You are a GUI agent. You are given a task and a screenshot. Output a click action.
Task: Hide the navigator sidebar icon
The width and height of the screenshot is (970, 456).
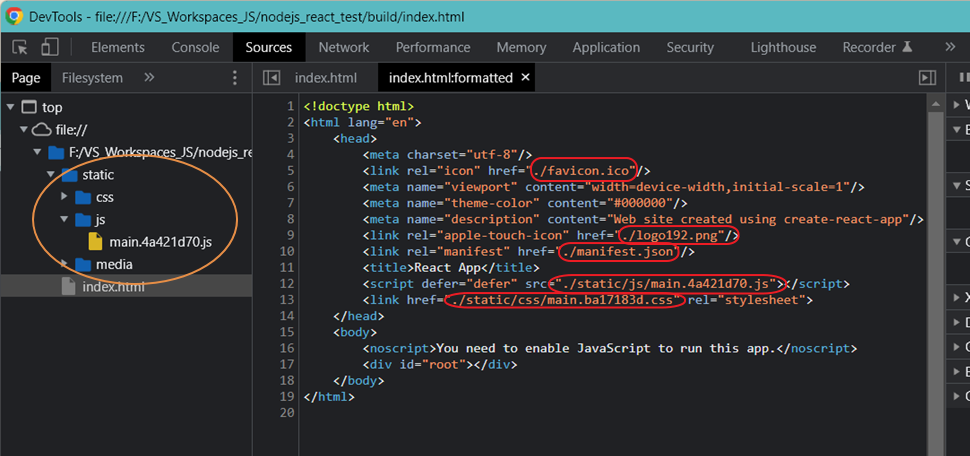tap(272, 77)
